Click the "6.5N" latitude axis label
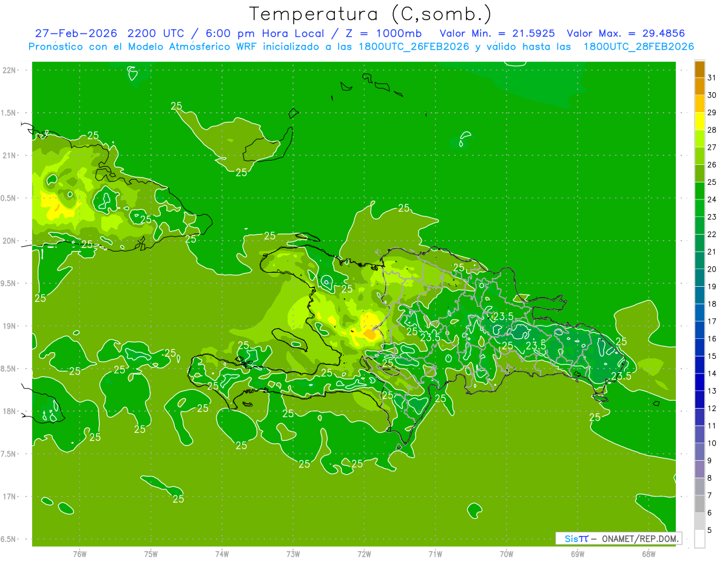The image size is (728, 562). coord(9,539)
